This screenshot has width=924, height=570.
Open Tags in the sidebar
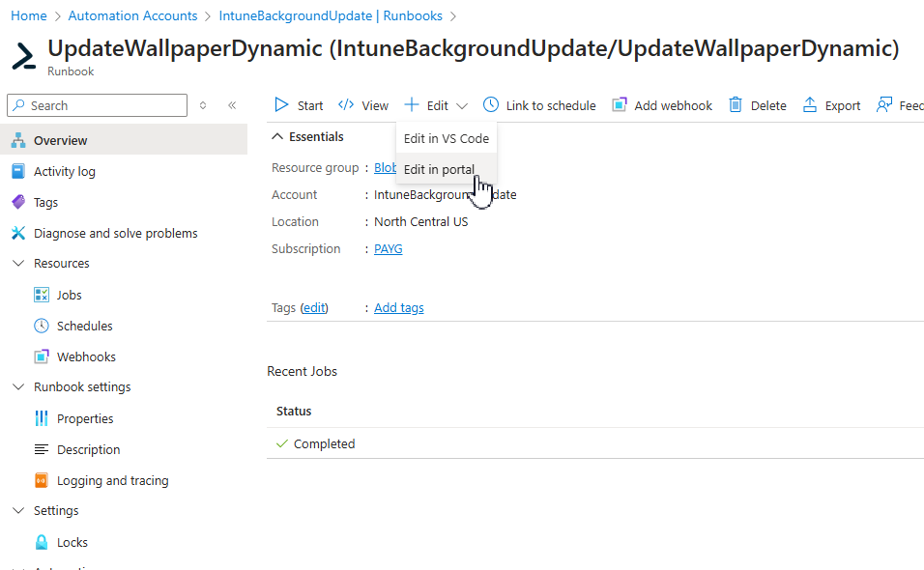[x=45, y=202]
